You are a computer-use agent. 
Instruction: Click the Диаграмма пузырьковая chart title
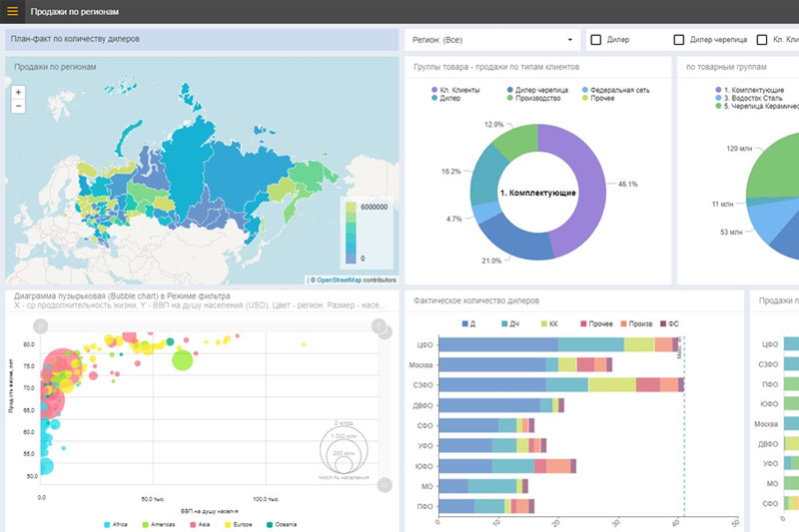tap(122, 295)
